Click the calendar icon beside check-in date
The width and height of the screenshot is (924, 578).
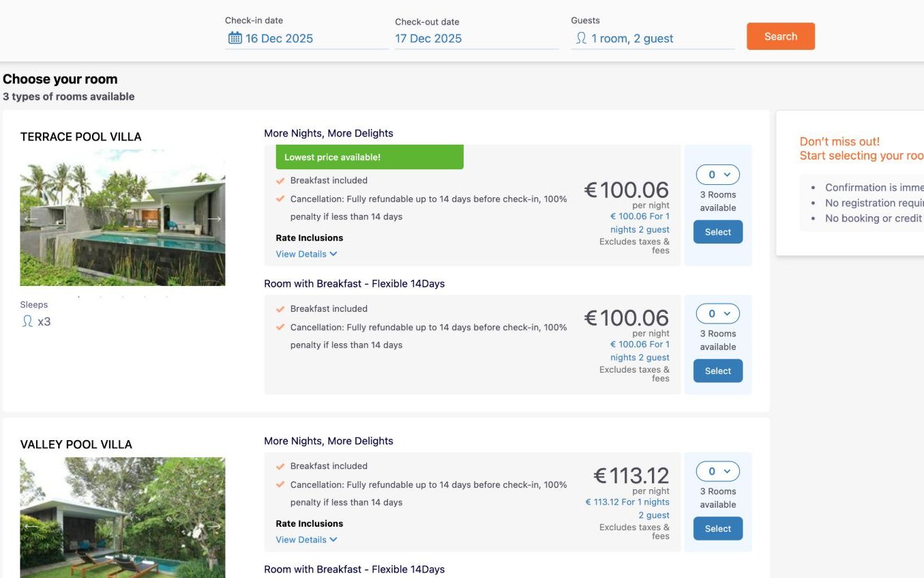click(x=235, y=38)
